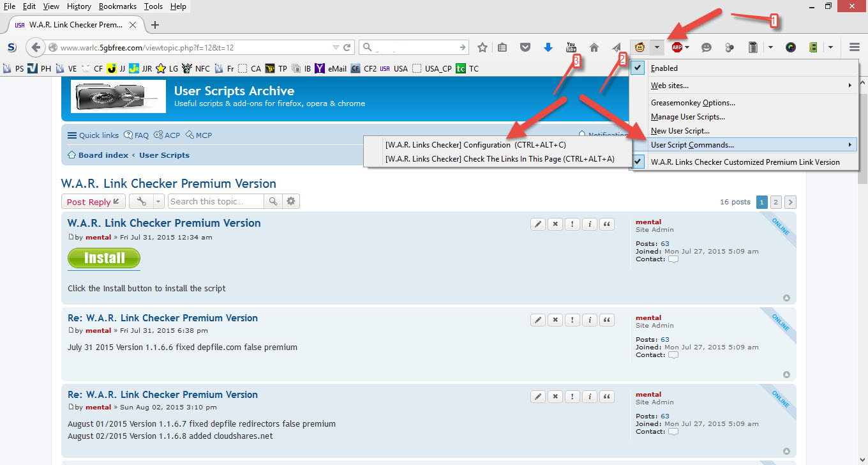The image size is (868, 465).
Task: Toggle the Greasemonkey Enabled checkmark
Action: coord(664,68)
